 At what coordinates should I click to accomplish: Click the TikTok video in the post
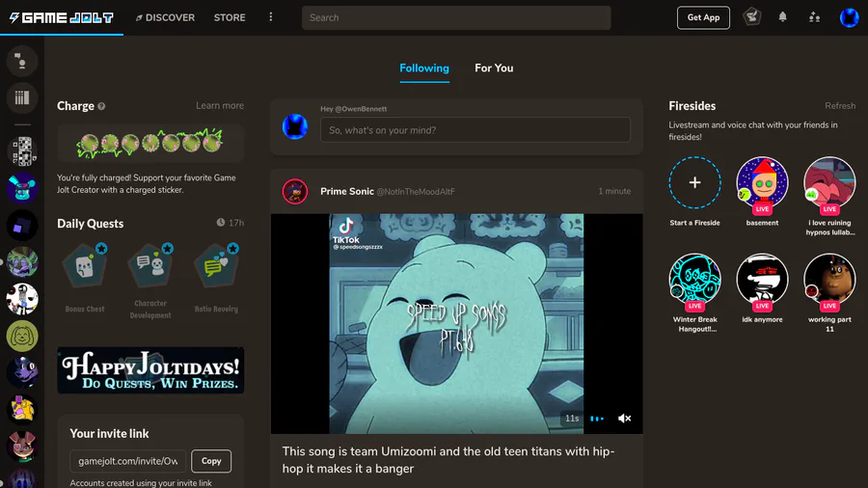pyautogui.click(x=457, y=324)
